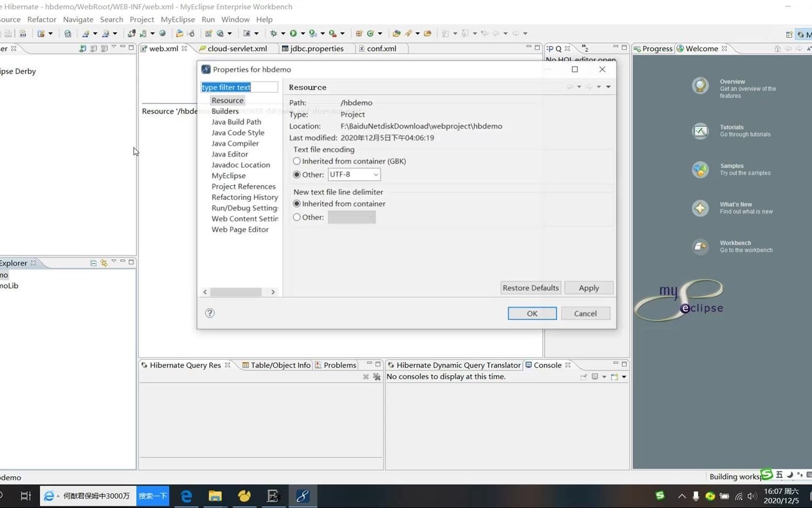Open Tutorials icon on Welcome page
This screenshot has height=508, width=812.
coord(700,131)
